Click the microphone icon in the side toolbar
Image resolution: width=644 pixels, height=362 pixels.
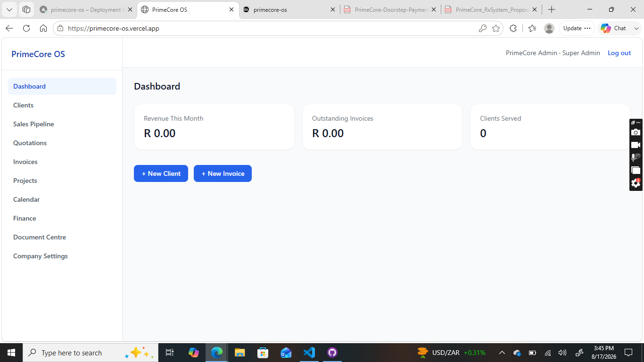point(636,157)
